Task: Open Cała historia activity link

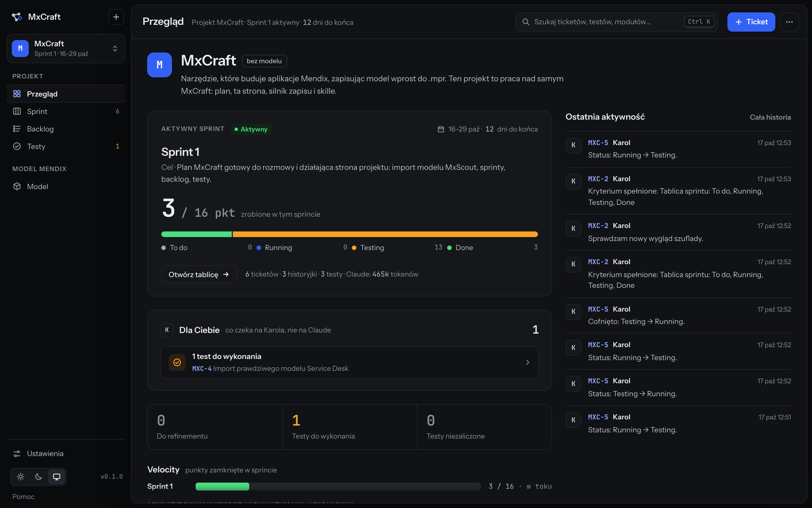Action: click(770, 117)
